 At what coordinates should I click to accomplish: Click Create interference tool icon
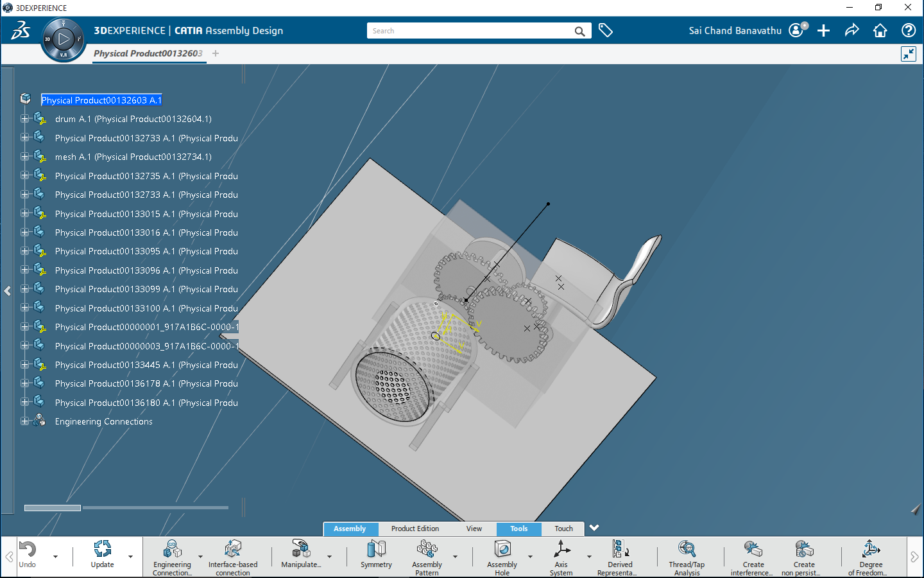(753, 549)
